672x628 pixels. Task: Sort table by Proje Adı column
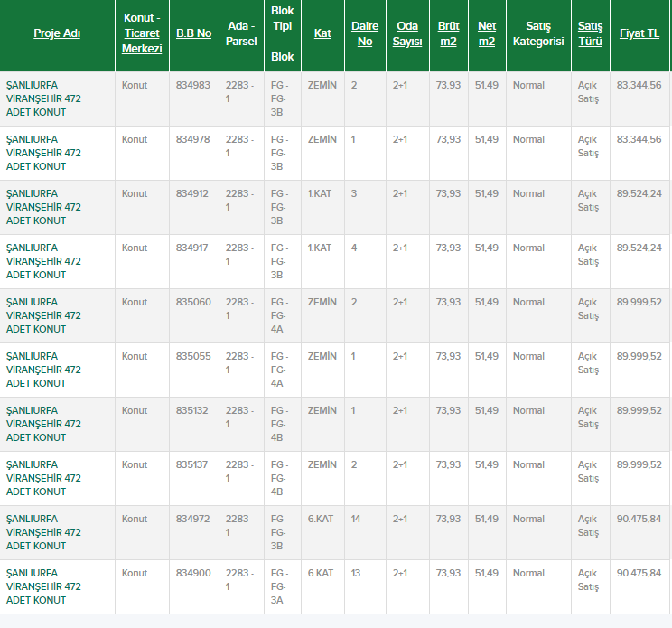point(57,33)
